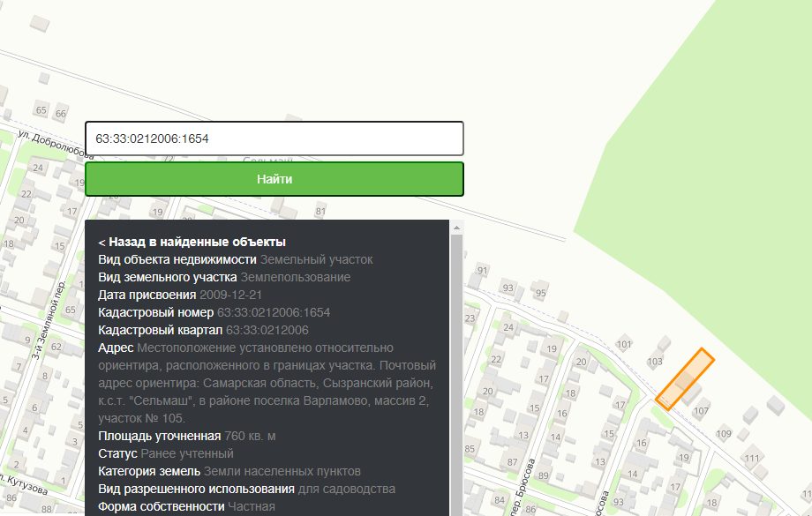Screen dimensions: 812x516
Task: Click house number 88 on map
Action: tap(47, 509)
